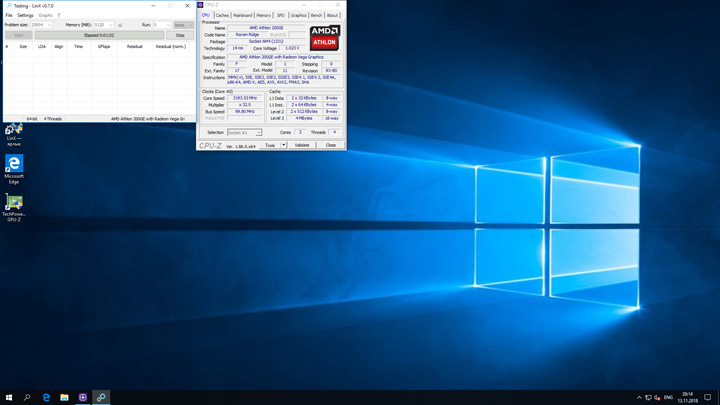
Task: Click the elapsed time progress bar
Action: (99, 35)
